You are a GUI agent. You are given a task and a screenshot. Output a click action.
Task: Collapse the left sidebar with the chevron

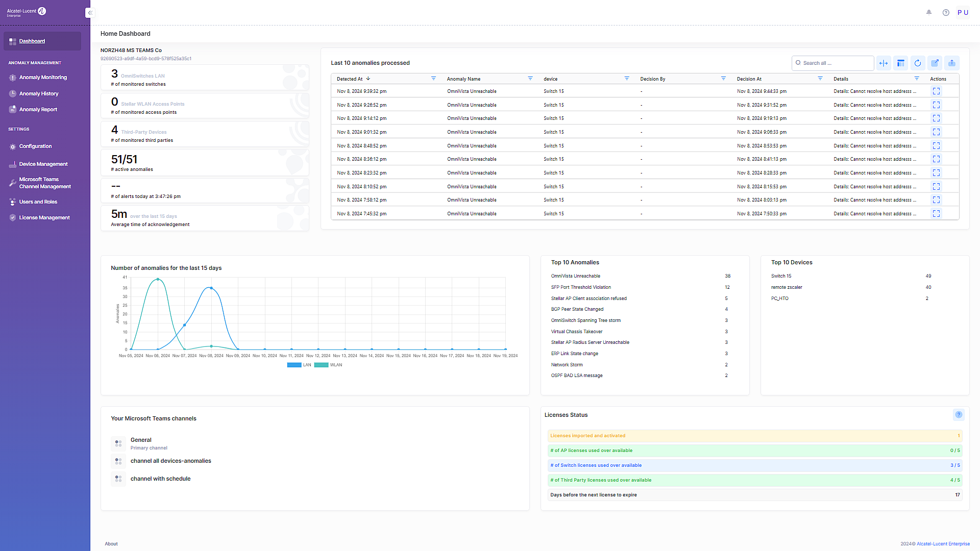(90, 13)
